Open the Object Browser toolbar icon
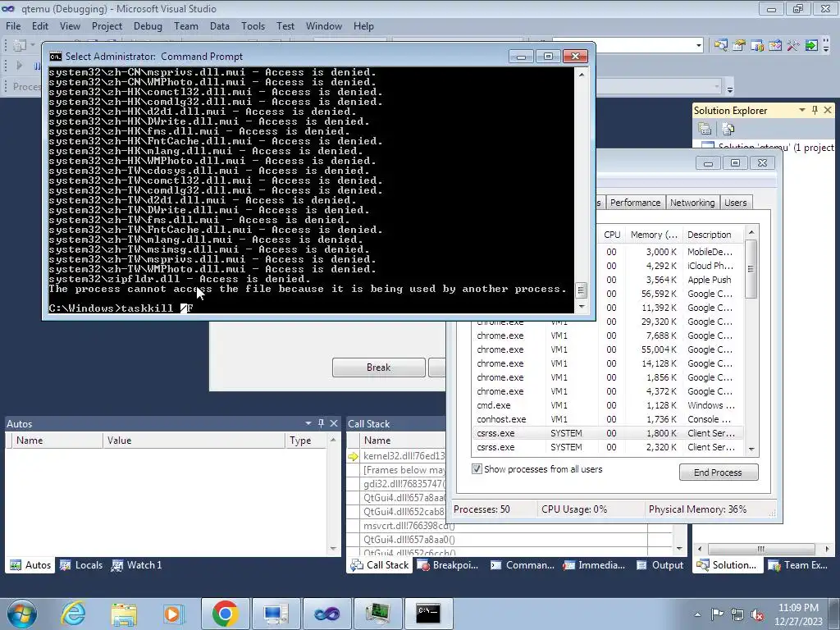This screenshot has width=840, height=630. tap(757, 46)
